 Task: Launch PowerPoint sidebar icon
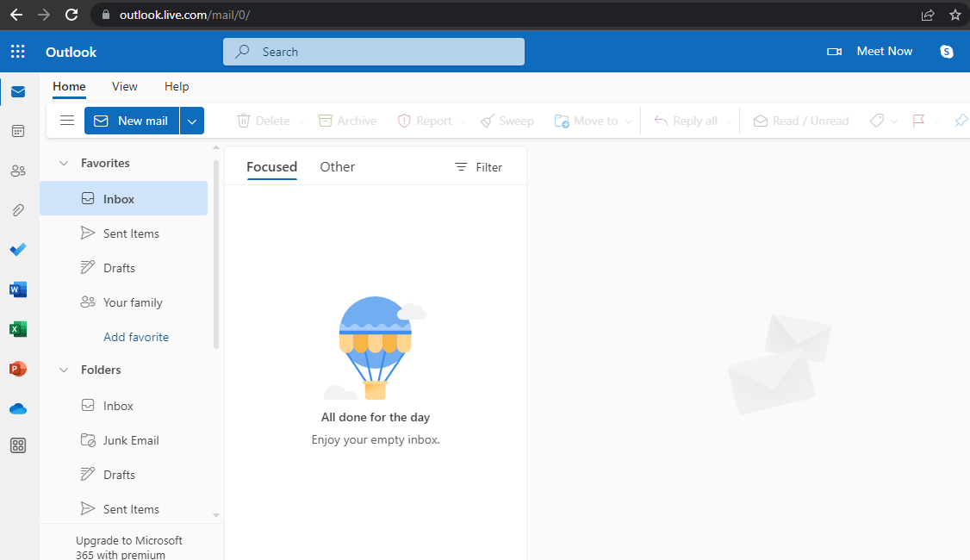(18, 369)
